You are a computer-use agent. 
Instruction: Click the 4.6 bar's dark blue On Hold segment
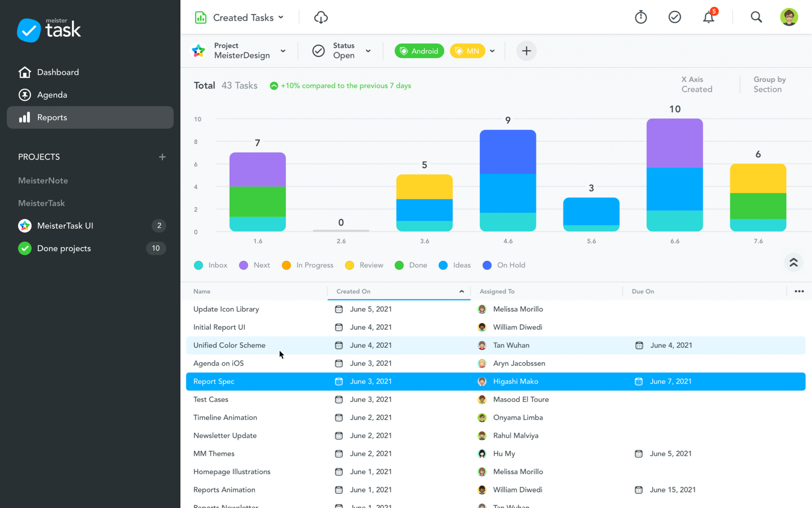507,152
